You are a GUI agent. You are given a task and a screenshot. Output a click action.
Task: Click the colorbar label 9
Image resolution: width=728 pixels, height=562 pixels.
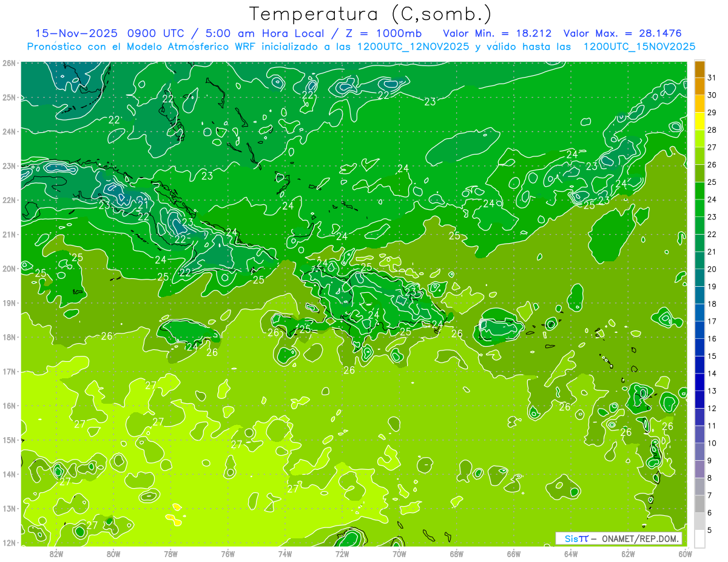click(x=710, y=461)
